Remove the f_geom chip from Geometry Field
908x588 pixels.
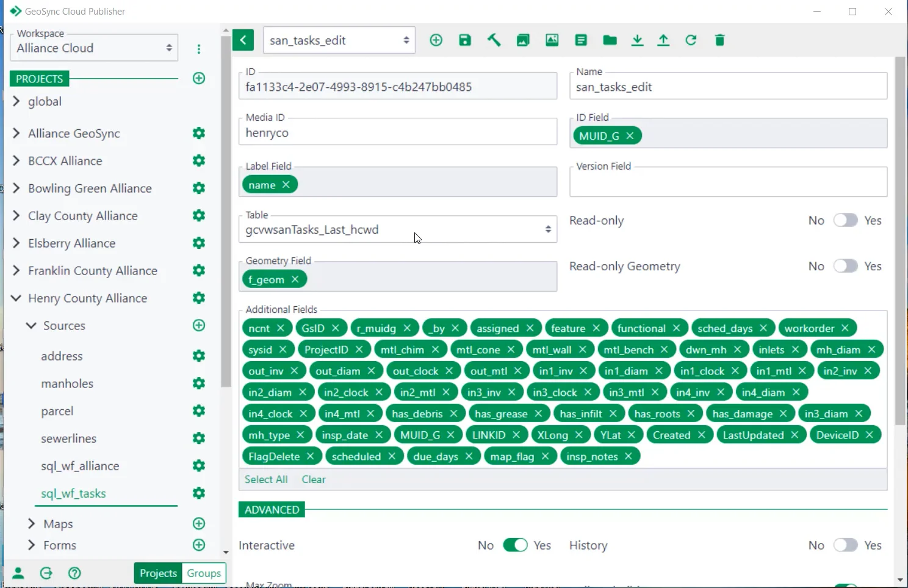(295, 279)
